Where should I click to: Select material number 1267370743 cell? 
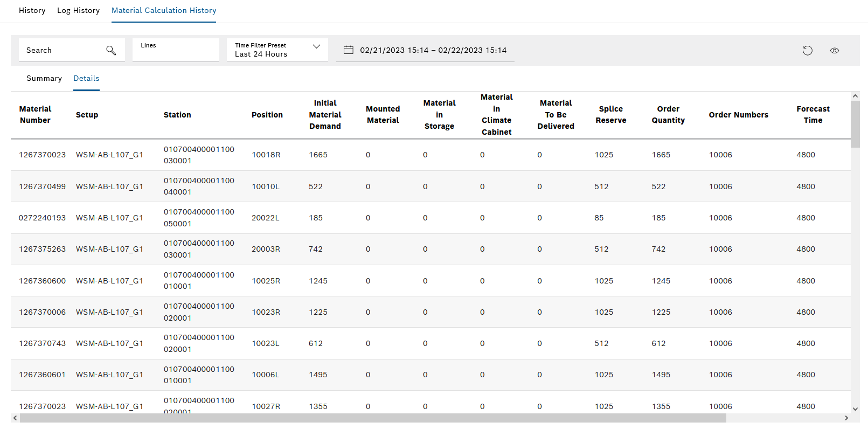coord(43,343)
